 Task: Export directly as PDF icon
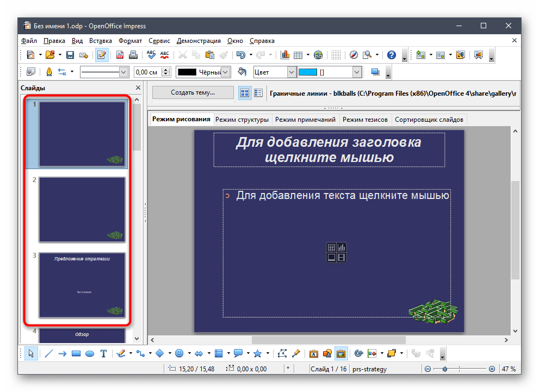pyautogui.click(x=120, y=55)
